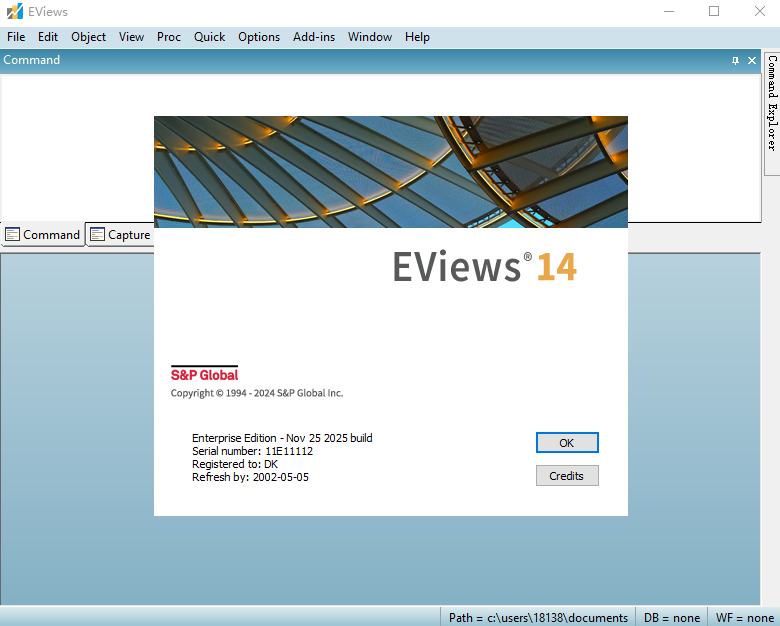Click OK to dismiss the splash dialog
This screenshot has width=780, height=626.
point(567,443)
